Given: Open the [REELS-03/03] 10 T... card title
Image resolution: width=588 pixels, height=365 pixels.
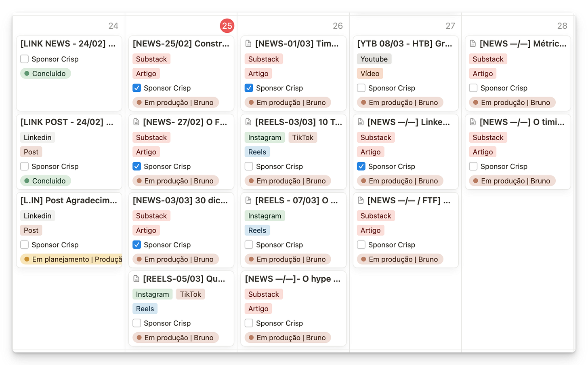Looking at the screenshot, I should coord(298,122).
